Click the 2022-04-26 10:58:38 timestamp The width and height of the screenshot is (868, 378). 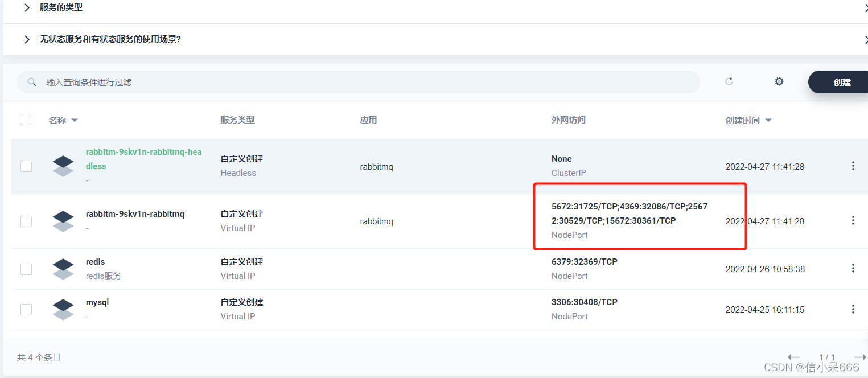tap(765, 269)
